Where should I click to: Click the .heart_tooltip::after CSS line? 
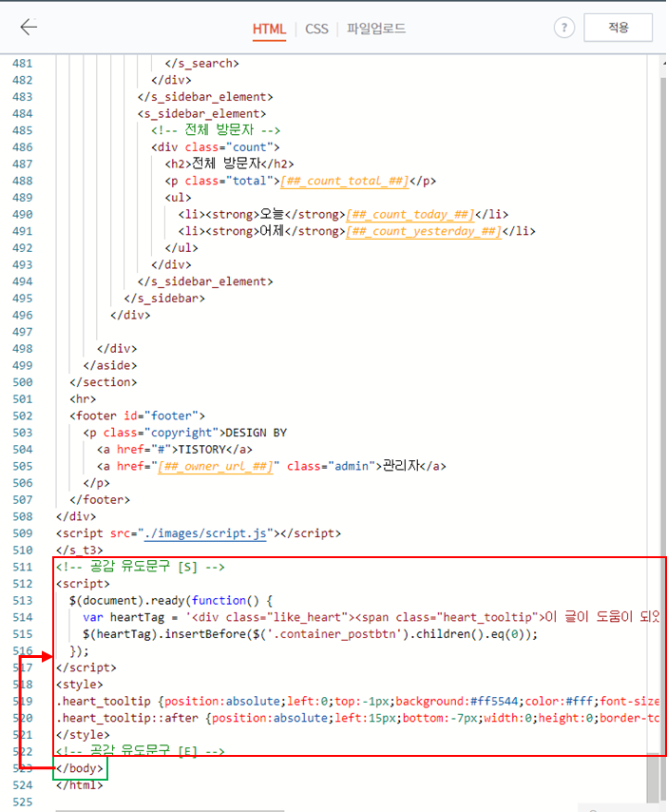358,718
